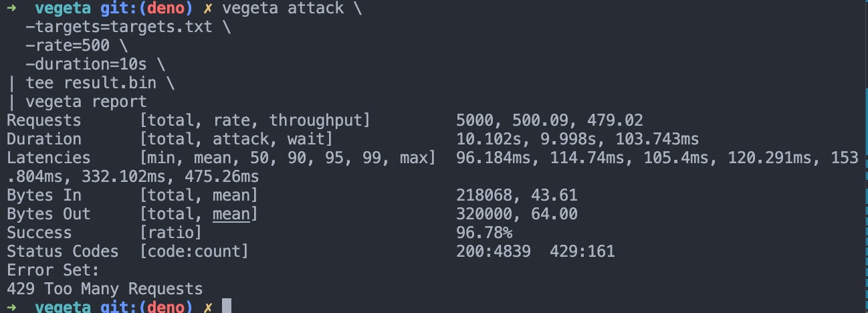
Task: Click the yellow ✗ marker on the bottom prompt
Action: coord(208,307)
